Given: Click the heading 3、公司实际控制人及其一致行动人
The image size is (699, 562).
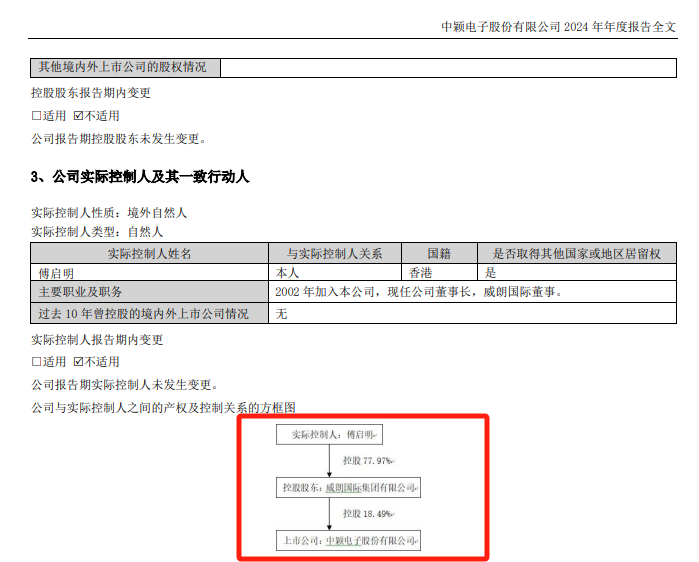Looking at the screenshot, I should pos(140,177).
